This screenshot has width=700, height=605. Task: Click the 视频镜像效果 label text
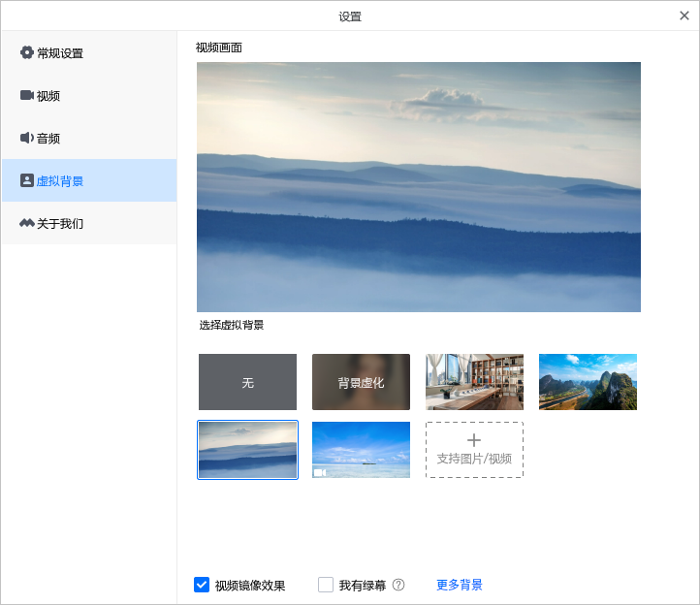click(x=250, y=586)
